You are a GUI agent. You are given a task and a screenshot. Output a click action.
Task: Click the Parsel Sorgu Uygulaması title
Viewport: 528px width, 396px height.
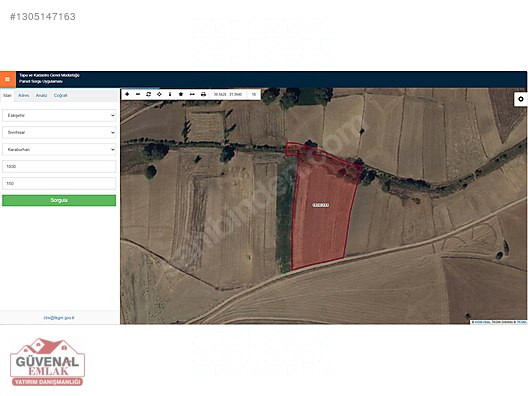pyautogui.click(x=41, y=81)
